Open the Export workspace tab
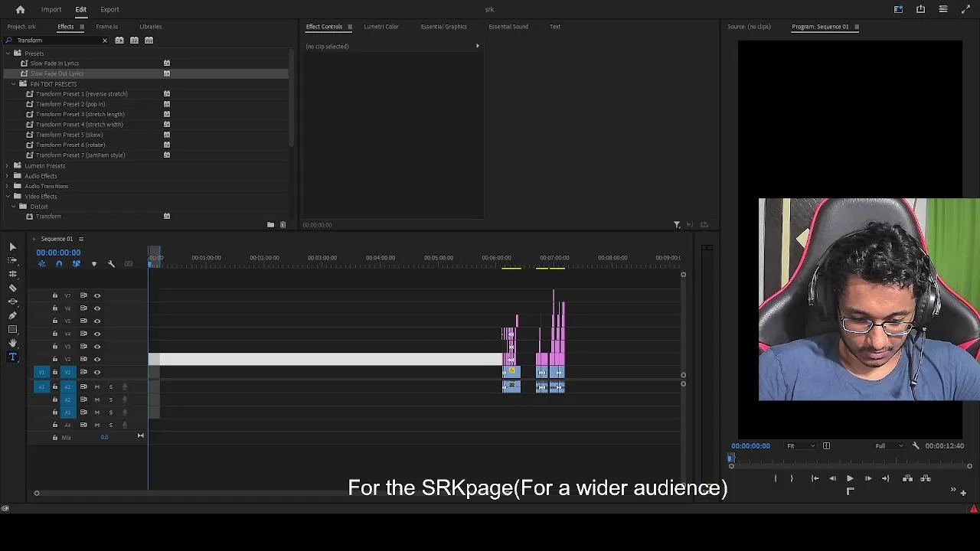Viewport: 980px width, 551px height. (x=109, y=9)
